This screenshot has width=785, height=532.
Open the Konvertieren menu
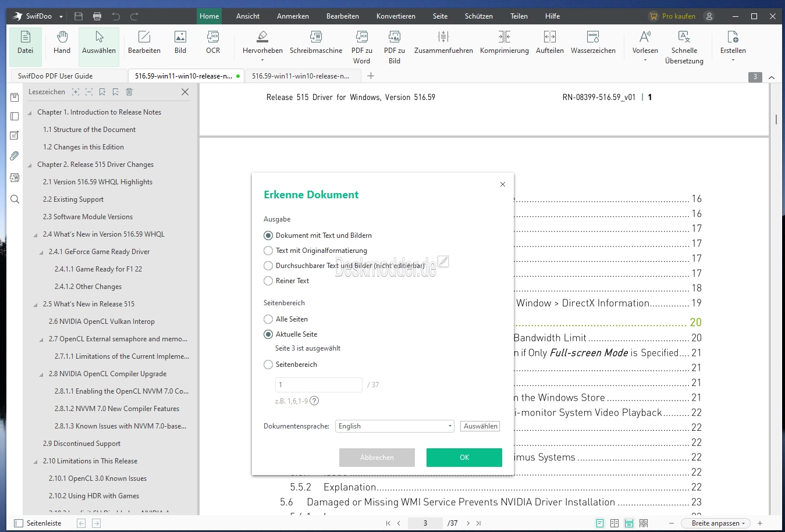pos(396,16)
